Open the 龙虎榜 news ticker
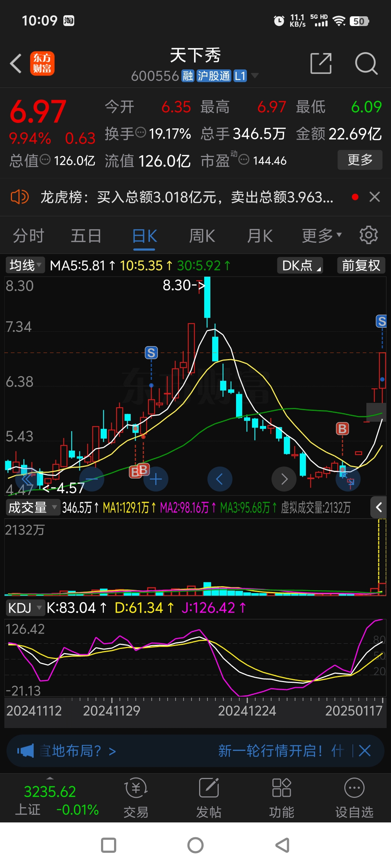The width and height of the screenshot is (391, 868). pos(187,197)
